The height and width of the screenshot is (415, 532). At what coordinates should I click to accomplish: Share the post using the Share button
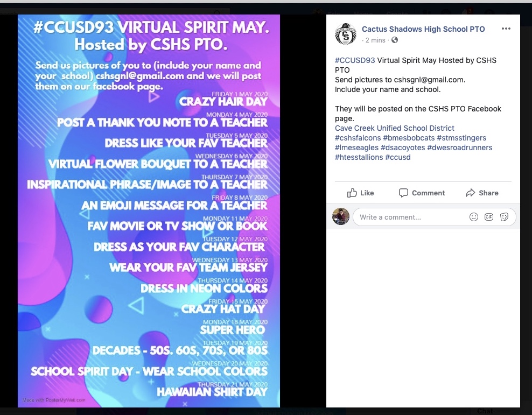click(x=482, y=193)
